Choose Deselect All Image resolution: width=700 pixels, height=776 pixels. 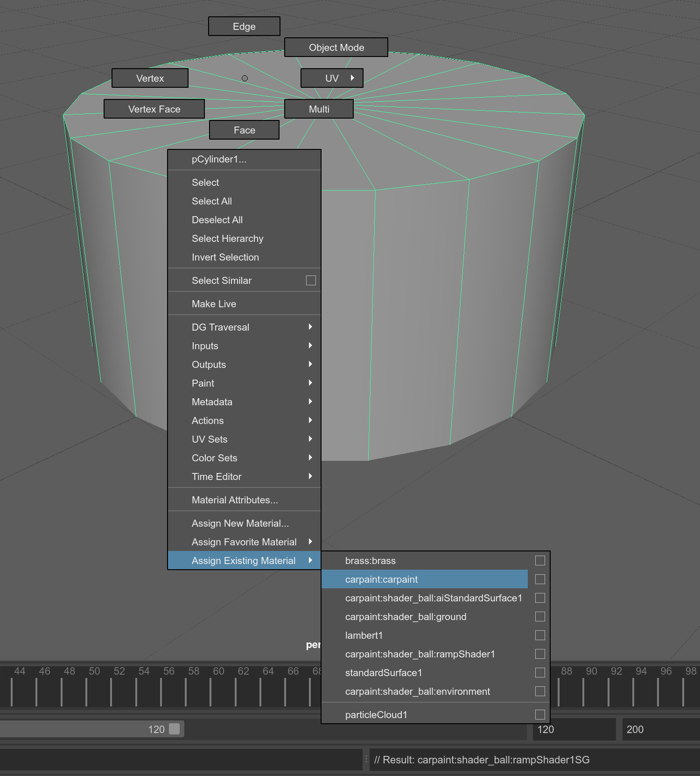click(x=244, y=219)
